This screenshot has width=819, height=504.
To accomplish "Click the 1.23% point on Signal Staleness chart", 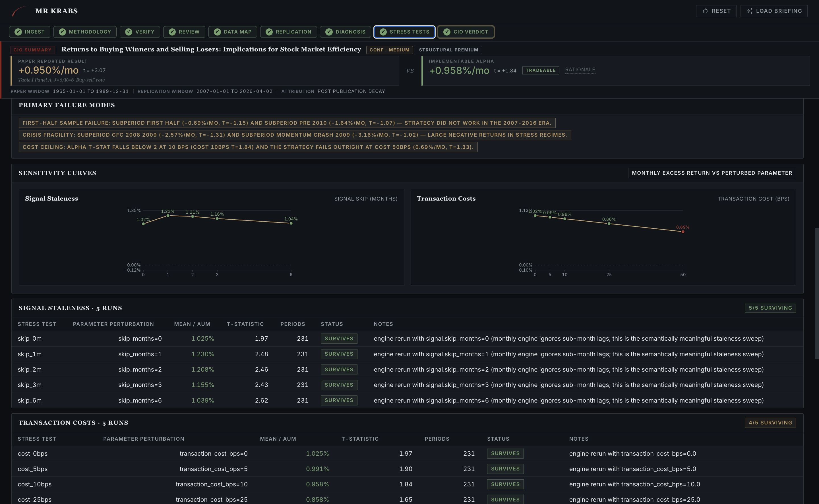I will (168, 216).
